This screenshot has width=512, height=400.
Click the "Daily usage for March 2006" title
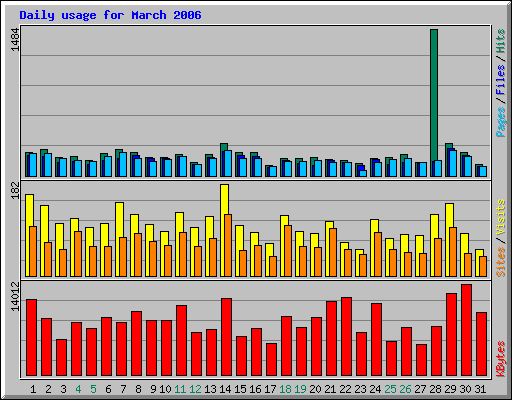tap(110, 15)
